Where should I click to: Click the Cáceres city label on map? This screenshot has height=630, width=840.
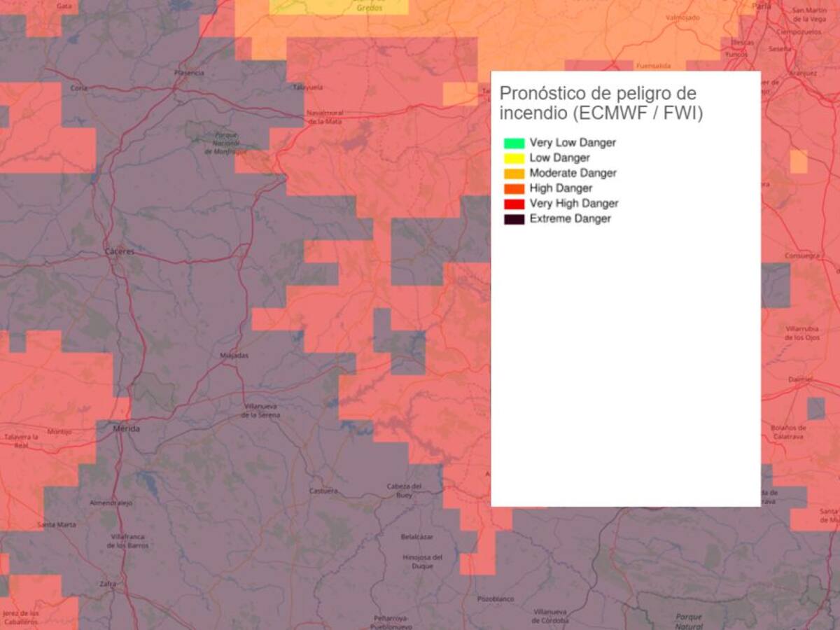click(x=119, y=251)
